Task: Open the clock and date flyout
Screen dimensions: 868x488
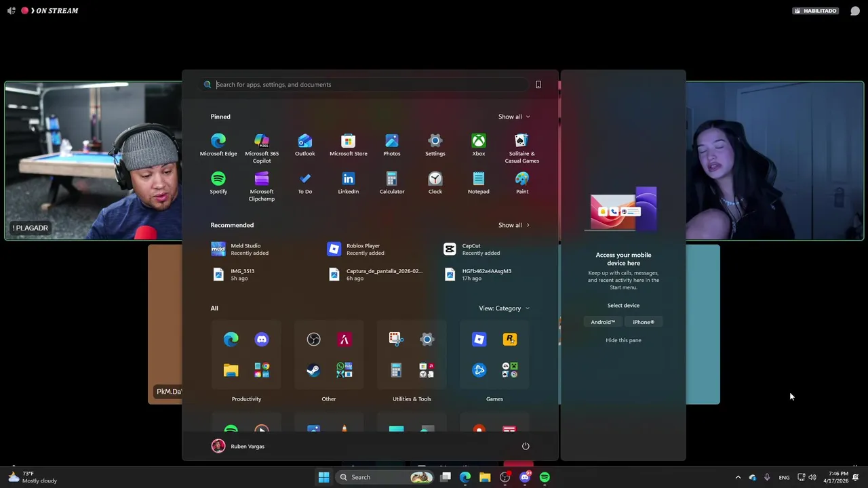Action: [835, 477]
